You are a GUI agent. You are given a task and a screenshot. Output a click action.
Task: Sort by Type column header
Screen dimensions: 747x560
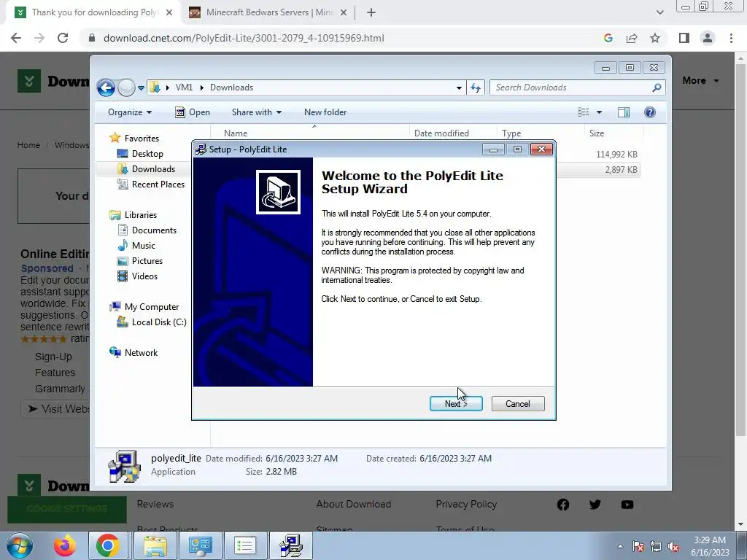[x=511, y=133]
